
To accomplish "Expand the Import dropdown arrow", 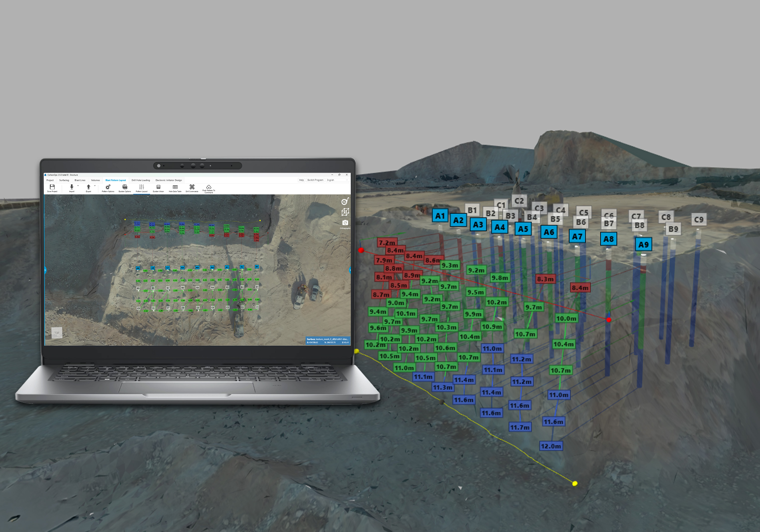I will pos(78,186).
